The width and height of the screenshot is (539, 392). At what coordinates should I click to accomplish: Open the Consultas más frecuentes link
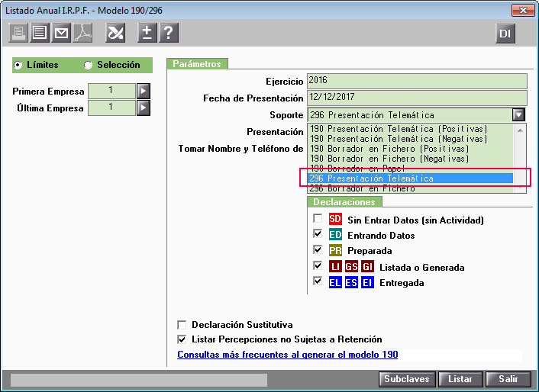pyautogui.click(x=288, y=355)
